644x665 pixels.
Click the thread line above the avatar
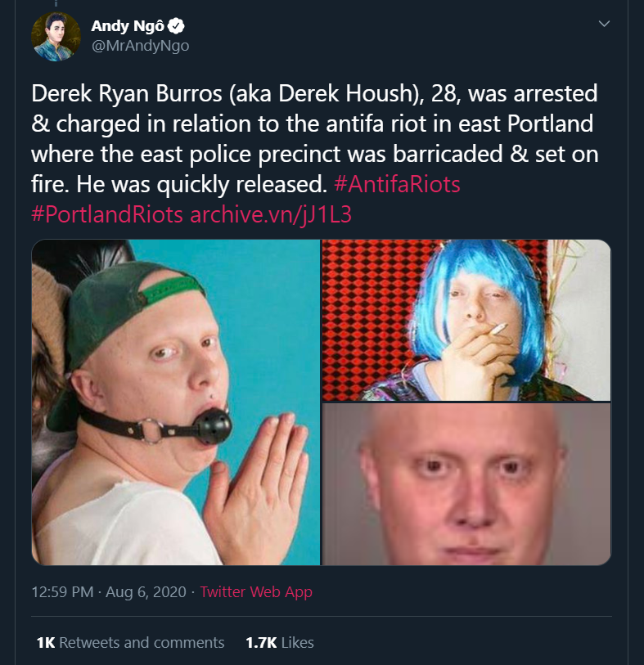point(56,3)
